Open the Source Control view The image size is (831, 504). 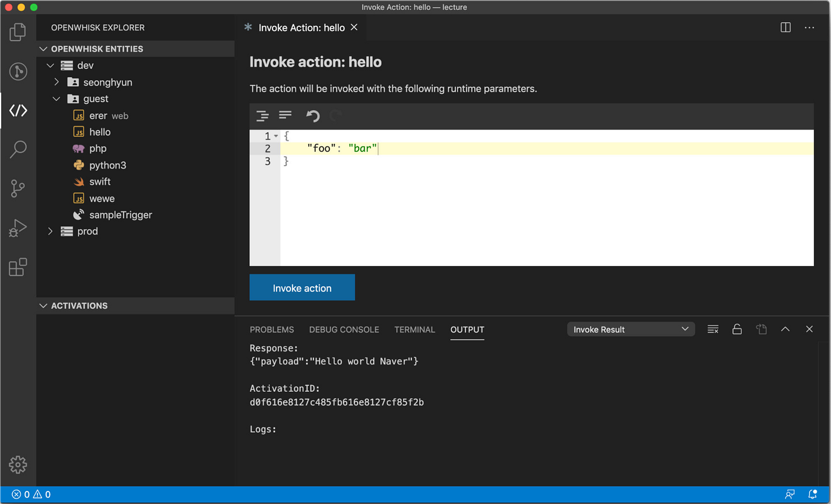point(18,188)
